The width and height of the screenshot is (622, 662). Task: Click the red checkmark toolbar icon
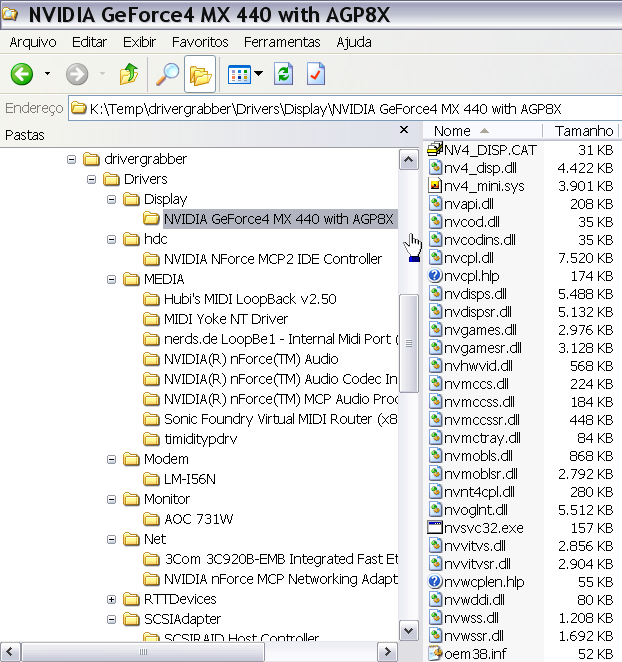[x=316, y=74]
